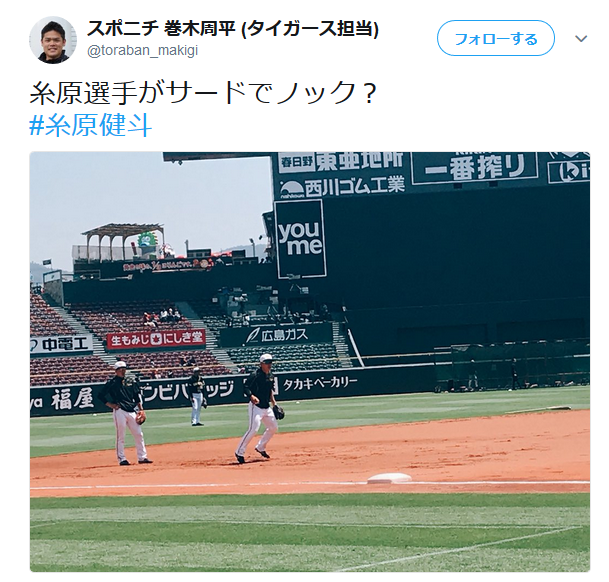Click display name スポニチ 巻木周平
The image size is (609, 582).
click(x=162, y=28)
